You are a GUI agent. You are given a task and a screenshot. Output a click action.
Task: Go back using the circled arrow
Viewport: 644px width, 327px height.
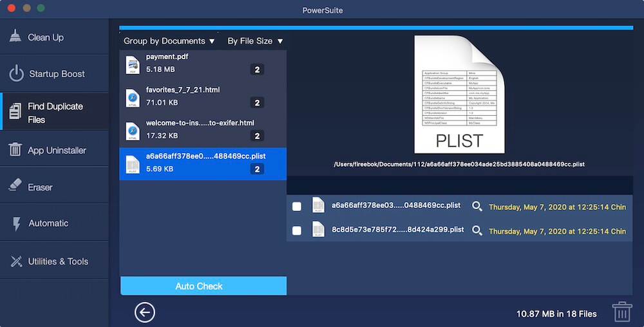(144, 313)
